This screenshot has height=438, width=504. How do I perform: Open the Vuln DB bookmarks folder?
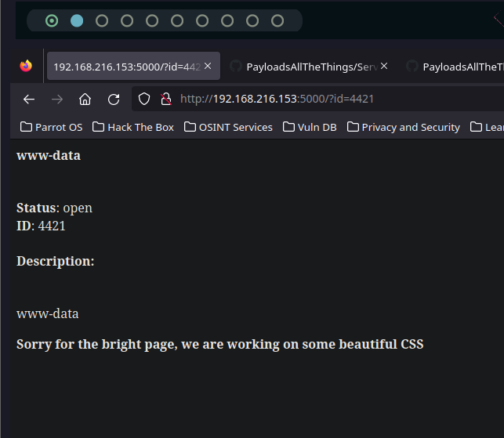click(x=310, y=127)
